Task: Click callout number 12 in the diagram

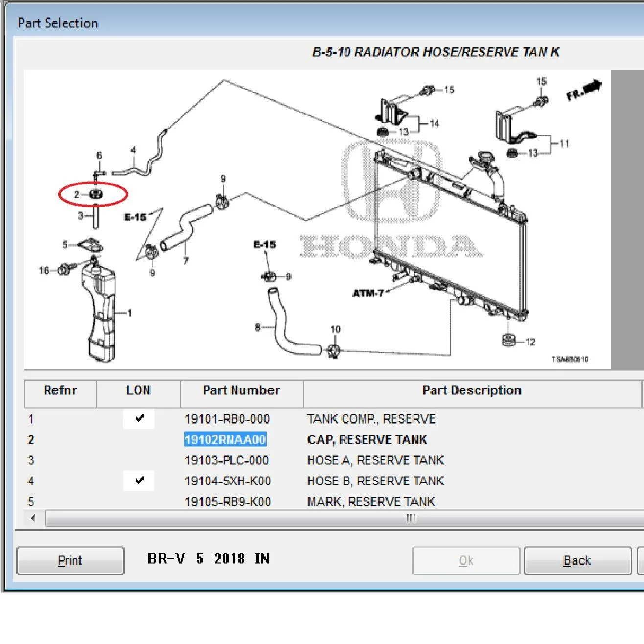Action: 531,342
